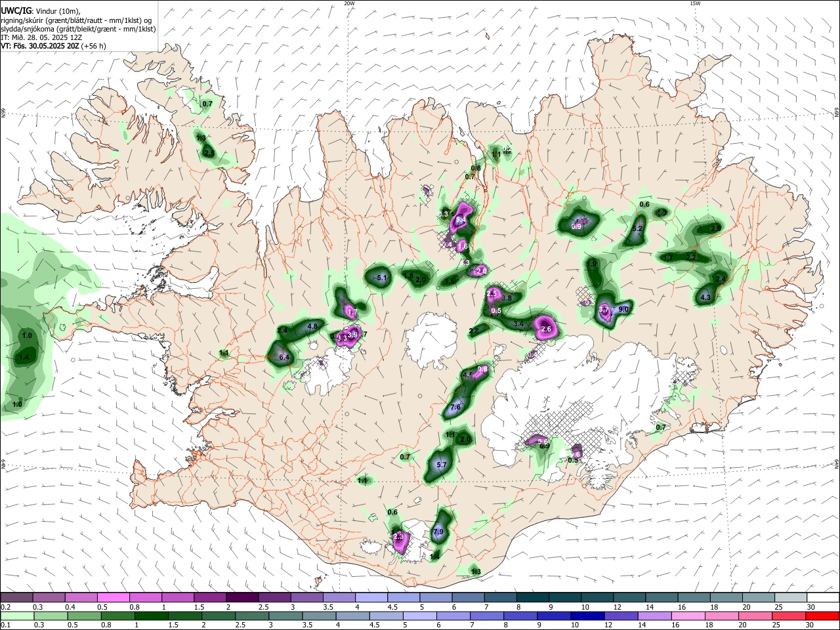The width and height of the screenshot is (840, 630).
Task: Click the 3.9 snow value on the map
Action: [352, 335]
